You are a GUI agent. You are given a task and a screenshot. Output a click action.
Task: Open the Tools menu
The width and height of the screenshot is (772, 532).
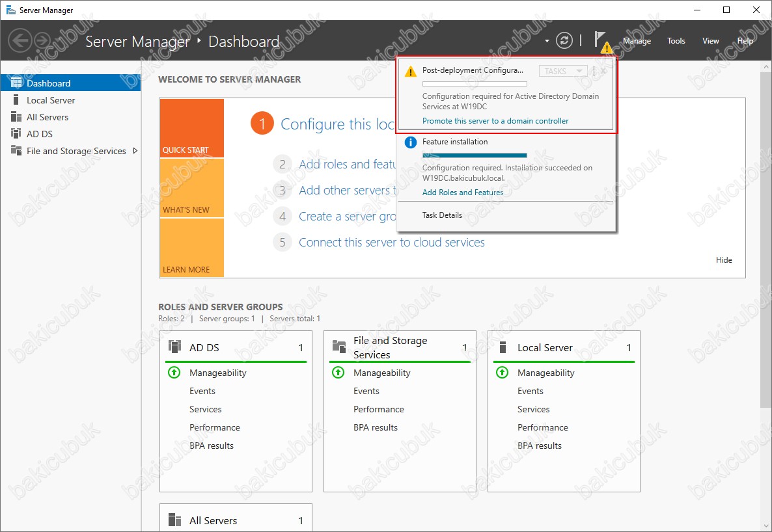[676, 41]
